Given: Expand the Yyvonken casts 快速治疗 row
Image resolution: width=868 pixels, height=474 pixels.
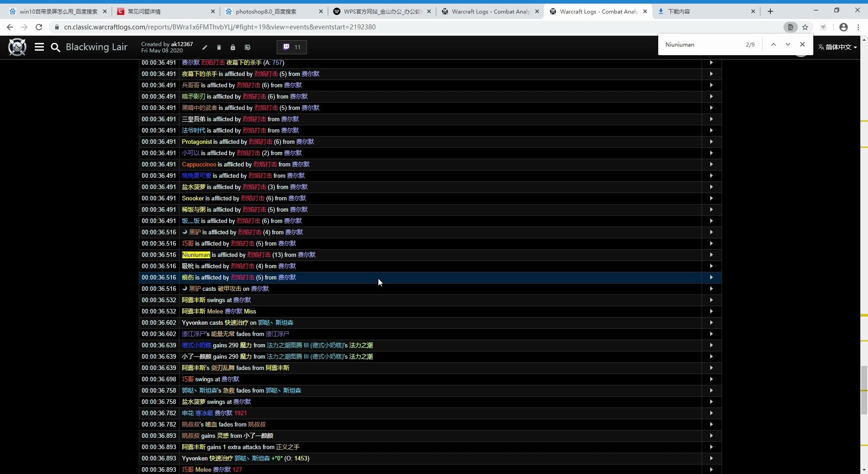Looking at the screenshot, I should coord(711,322).
